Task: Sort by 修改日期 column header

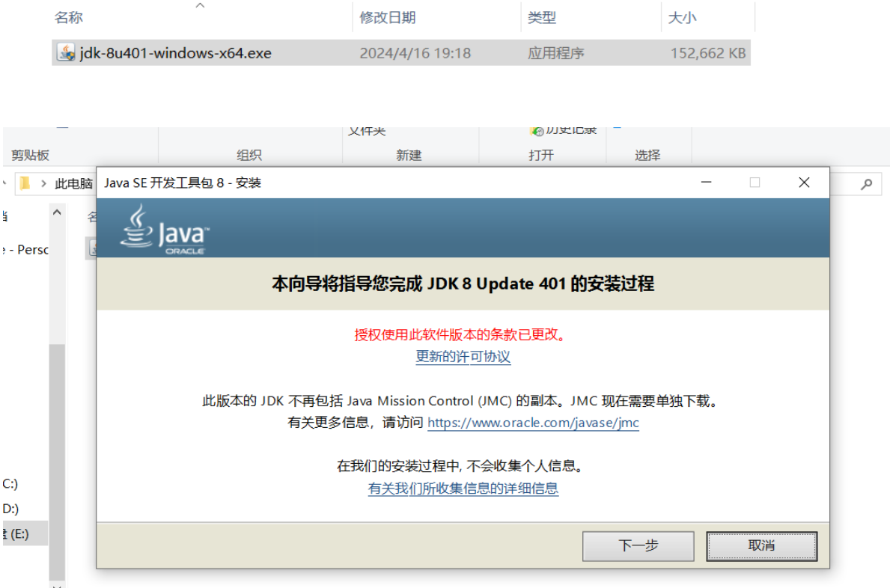Action: [388, 17]
